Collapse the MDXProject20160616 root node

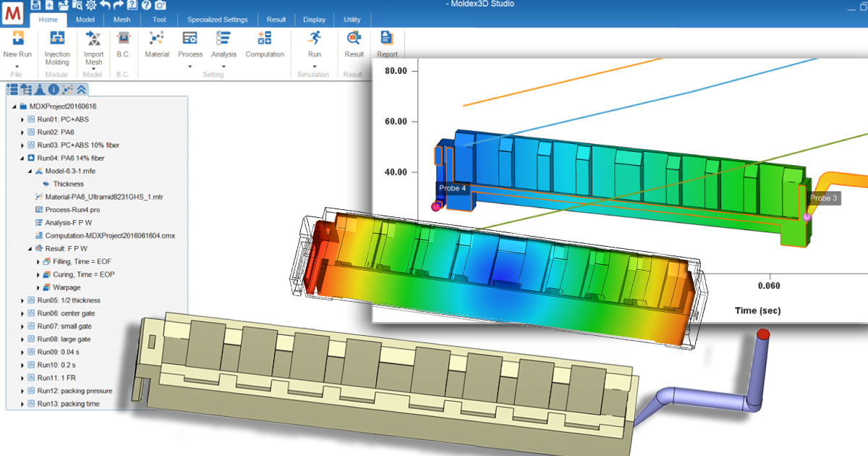[x=14, y=106]
